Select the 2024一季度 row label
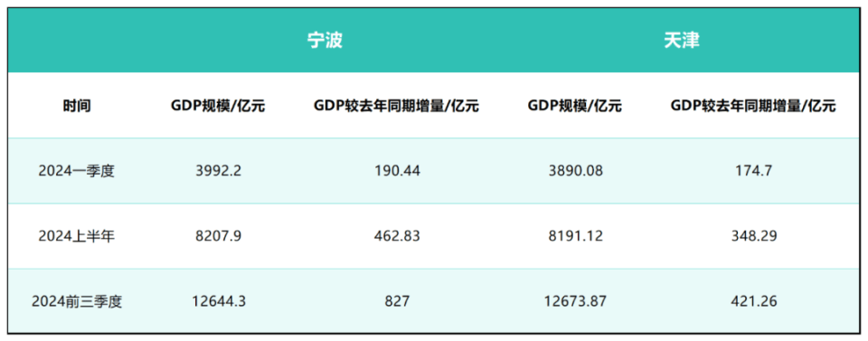 [x=76, y=171]
